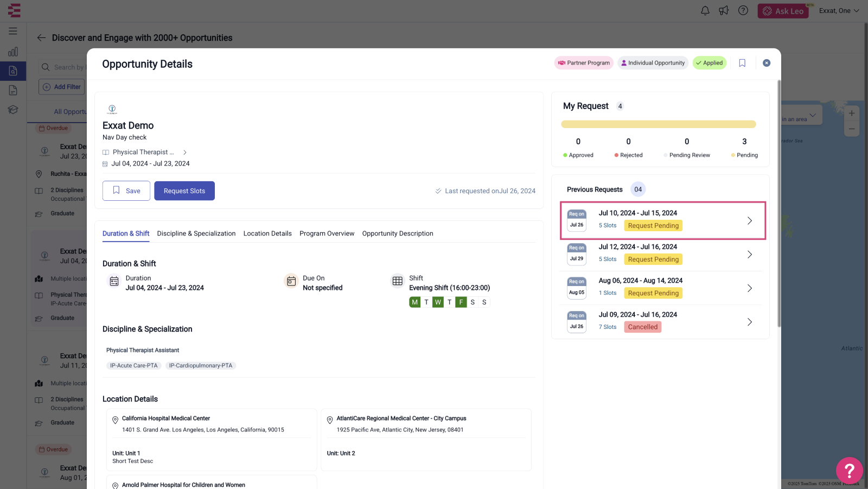Go back using the left arrow icon
The height and width of the screenshot is (489, 868).
click(41, 37)
